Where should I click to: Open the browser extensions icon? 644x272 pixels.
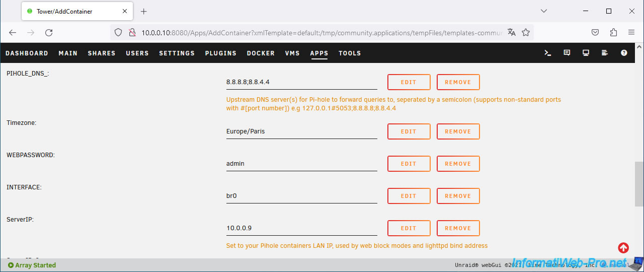(613, 32)
